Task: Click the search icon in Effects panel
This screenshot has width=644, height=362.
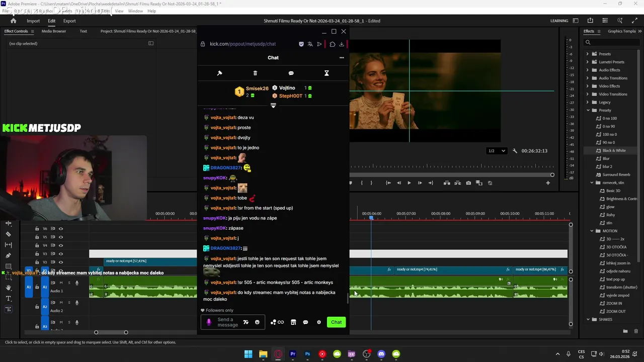Action: 588,42
